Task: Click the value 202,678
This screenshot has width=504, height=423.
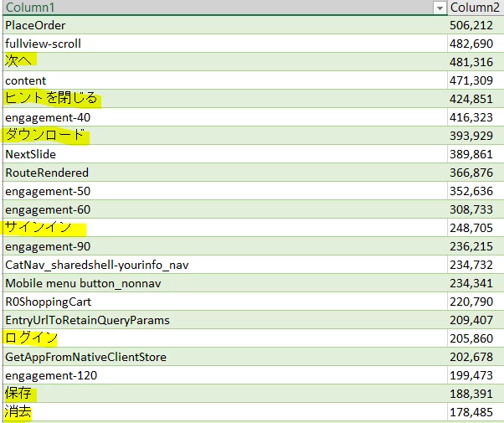Action: tap(471, 357)
